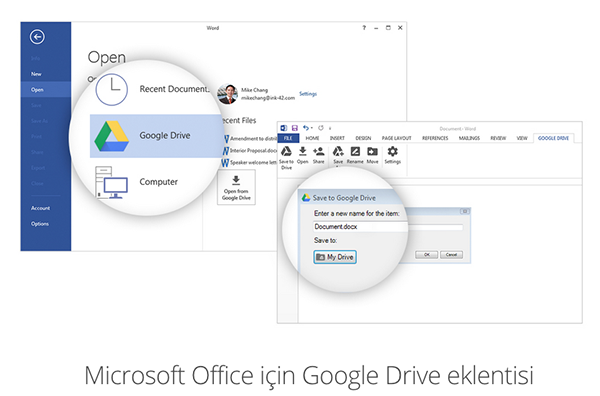Click FILE tab in the ribbon
Screen dimensions: 600x396
tap(289, 138)
